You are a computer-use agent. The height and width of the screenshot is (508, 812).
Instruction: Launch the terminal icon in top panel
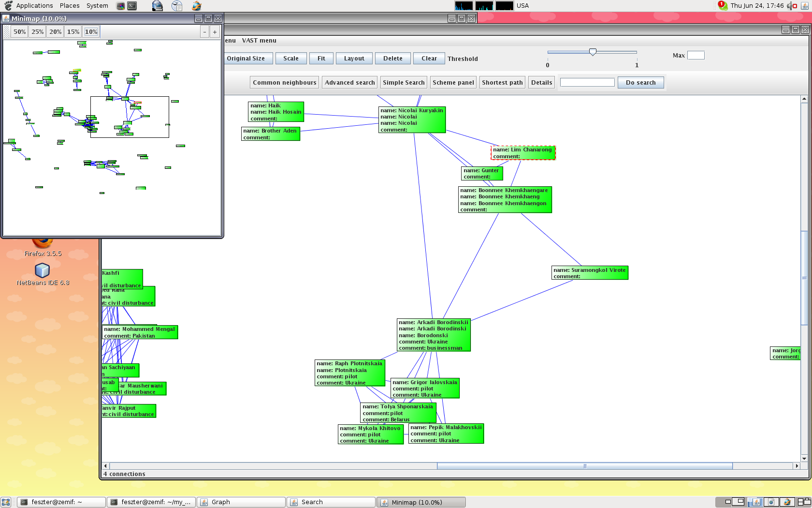132,6
